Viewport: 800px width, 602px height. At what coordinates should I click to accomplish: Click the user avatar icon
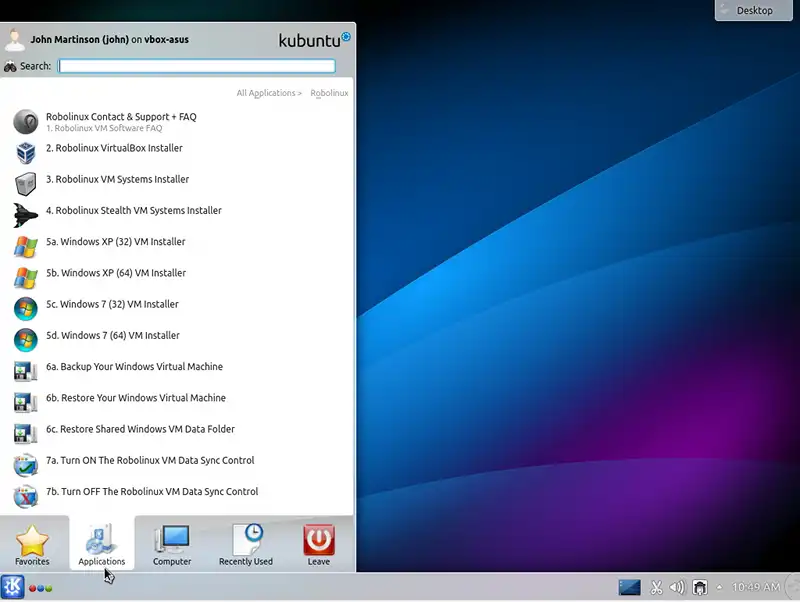tap(14, 40)
